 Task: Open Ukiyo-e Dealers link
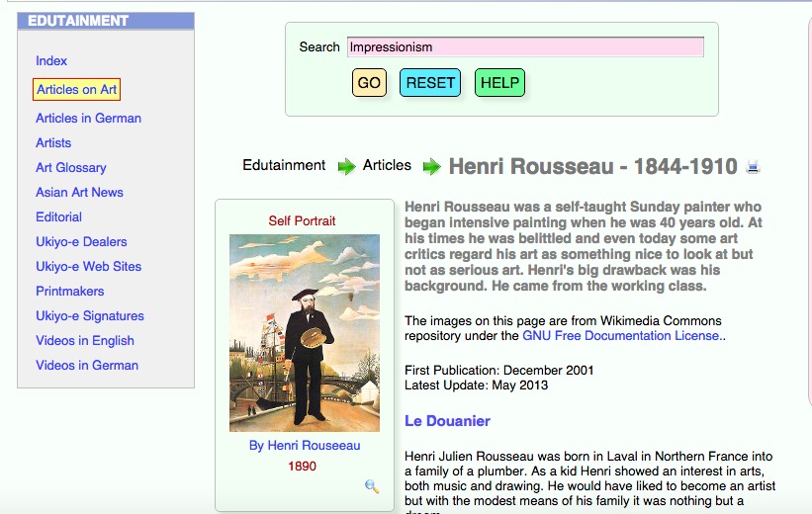(x=81, y=242)
